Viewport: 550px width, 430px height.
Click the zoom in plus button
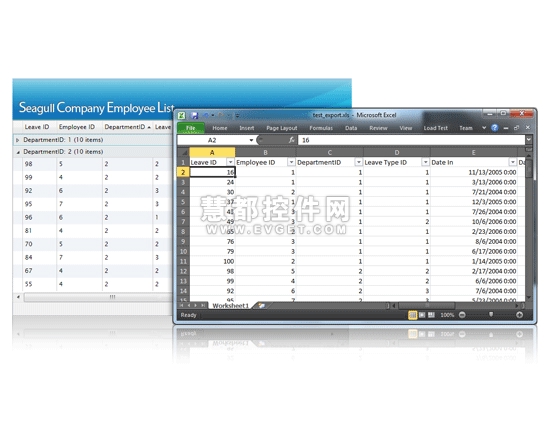pyautogui.click(x=519, y=315)
